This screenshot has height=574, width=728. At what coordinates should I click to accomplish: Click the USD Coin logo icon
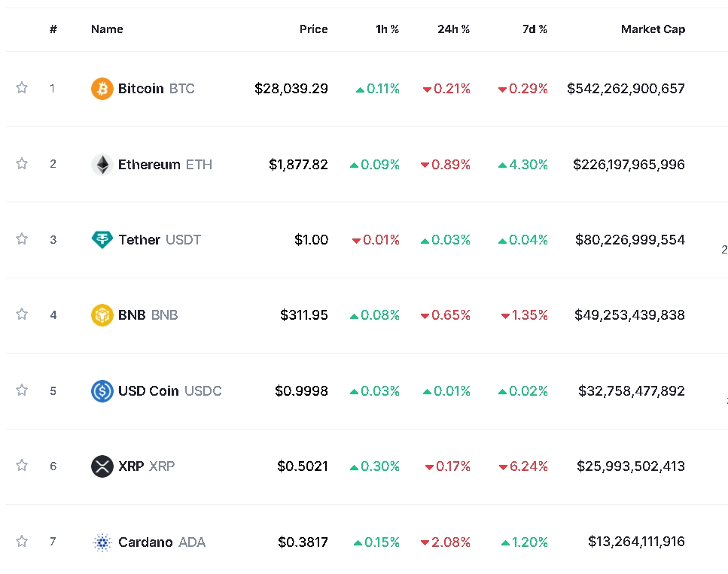(x=102, y=391)
